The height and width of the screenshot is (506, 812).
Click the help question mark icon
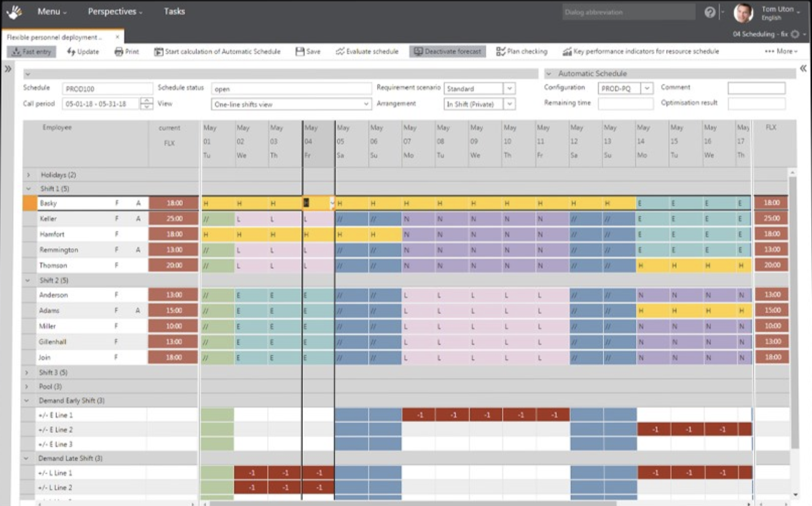tap(709, 12)
